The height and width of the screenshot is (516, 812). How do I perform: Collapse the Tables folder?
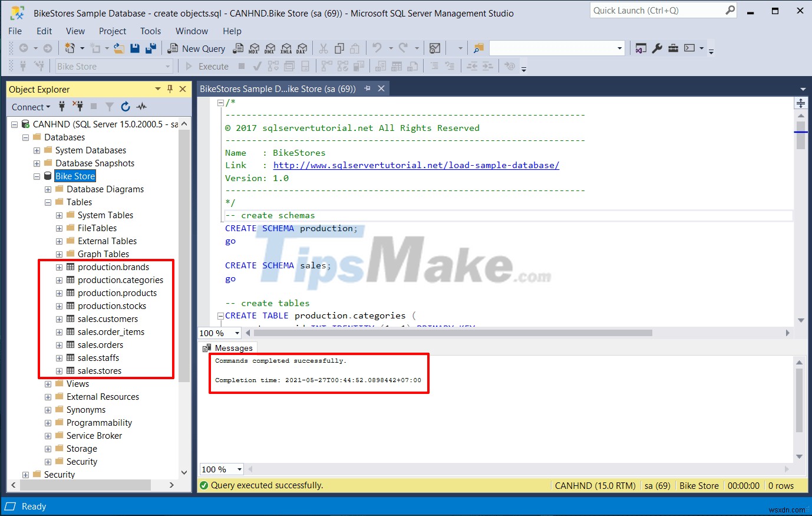(x=48, y=202)
